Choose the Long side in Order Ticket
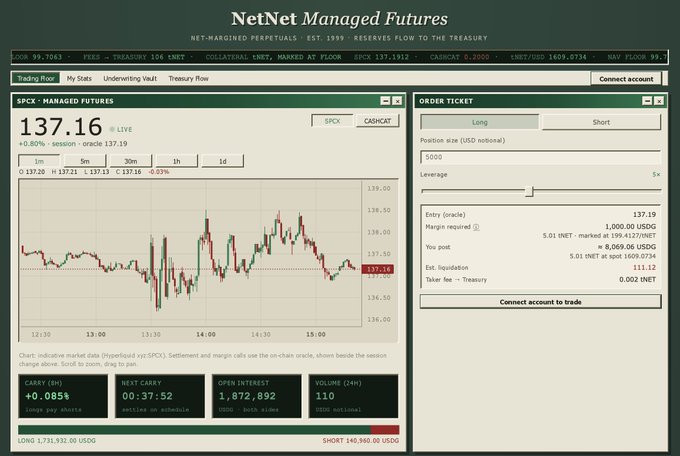The image size is (680, 456). [x=480, y=122]
